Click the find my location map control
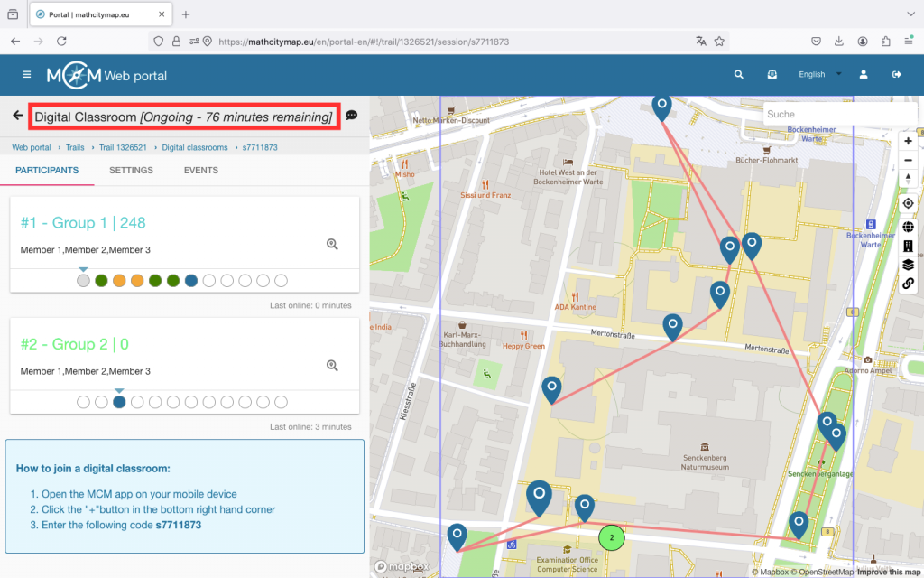This screenshot has height=578, width=924. tap(908, 203)
